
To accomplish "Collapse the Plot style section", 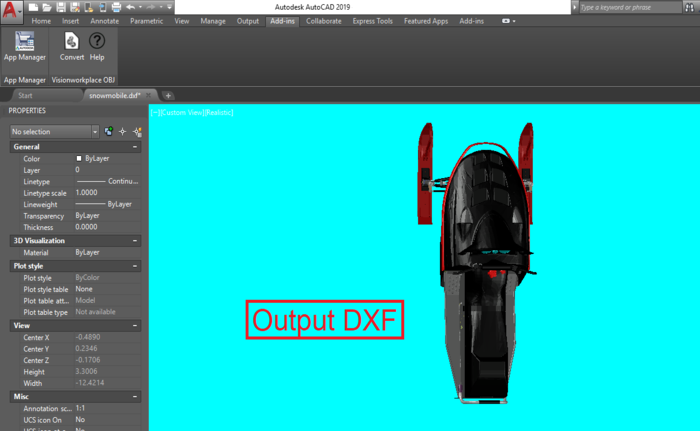I will tap(135, 266).
